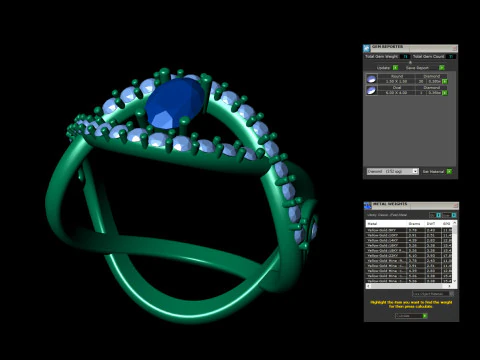Click the Total Gem Weight value field

click(405, 57)
